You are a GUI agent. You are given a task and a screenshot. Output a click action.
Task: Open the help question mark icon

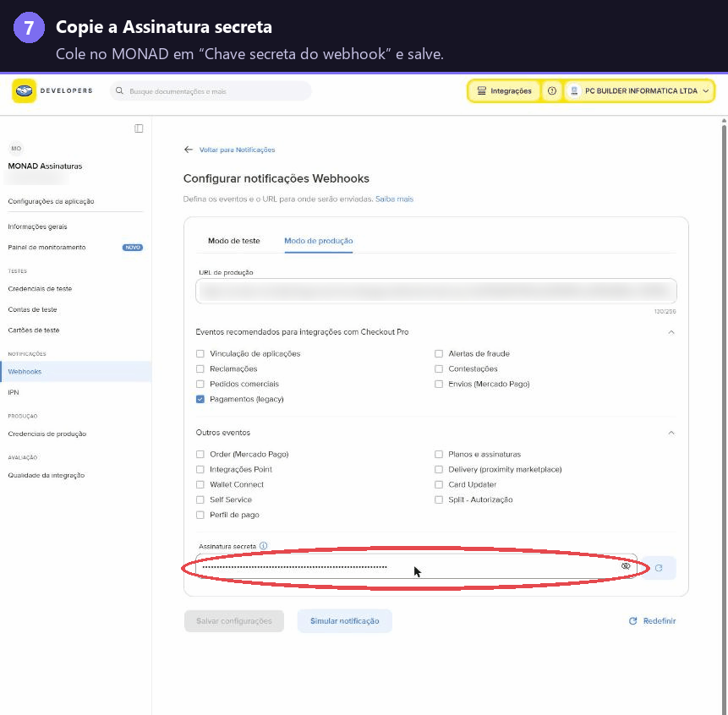click(x=551, y=91)
